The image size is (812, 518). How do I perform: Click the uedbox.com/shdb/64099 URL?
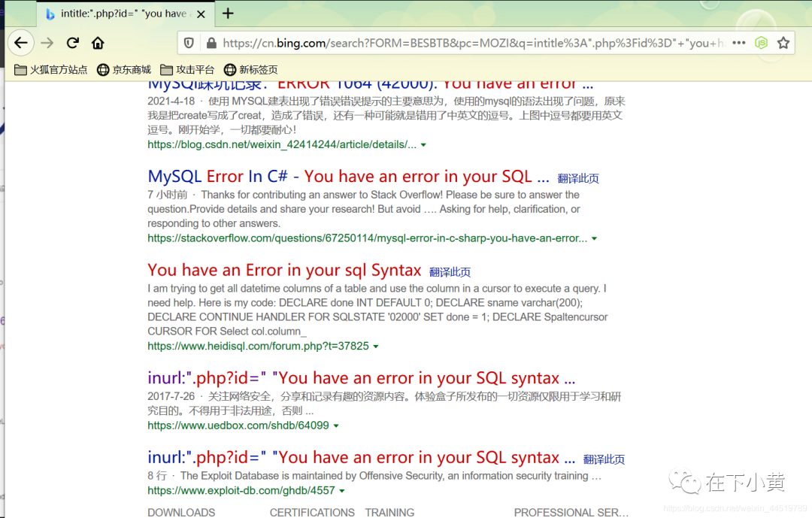pyautogui.click(x=238, y=426)
